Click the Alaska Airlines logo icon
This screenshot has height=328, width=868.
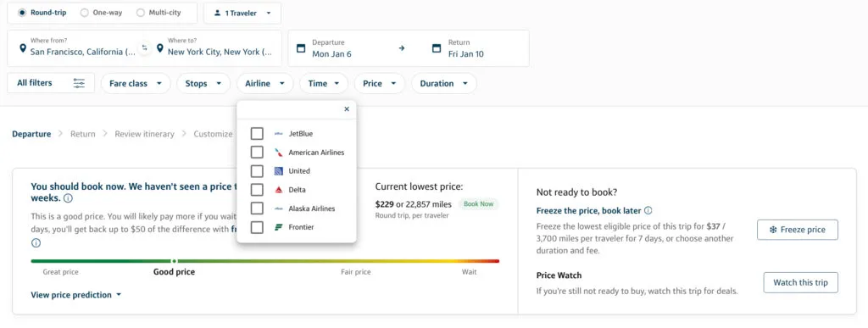[279, 208]
